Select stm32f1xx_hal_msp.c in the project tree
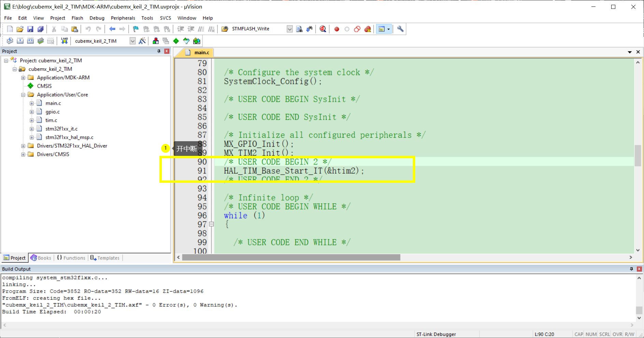This screenshot has height=338, width=644. [69, 137]
